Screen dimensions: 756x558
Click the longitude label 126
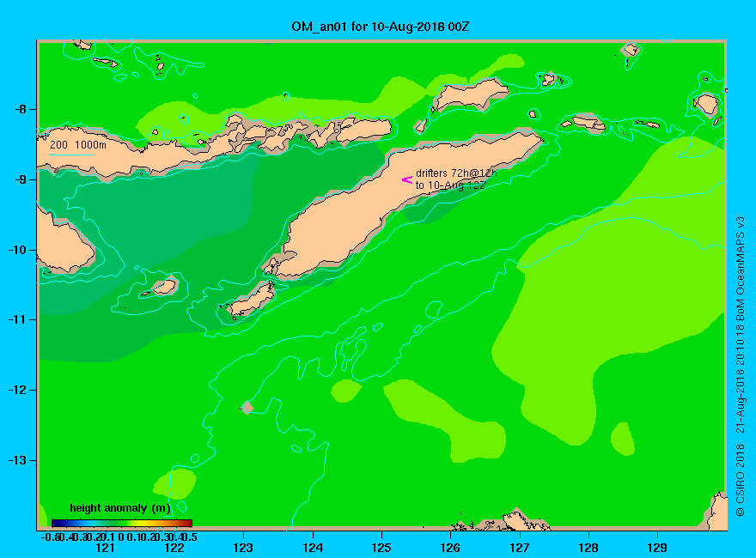(450, 548)
